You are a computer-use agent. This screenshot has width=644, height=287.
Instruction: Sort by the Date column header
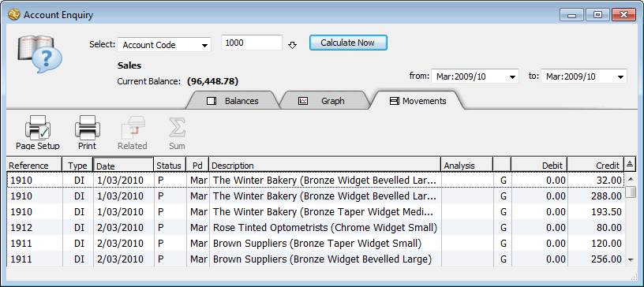coord(123,165)
